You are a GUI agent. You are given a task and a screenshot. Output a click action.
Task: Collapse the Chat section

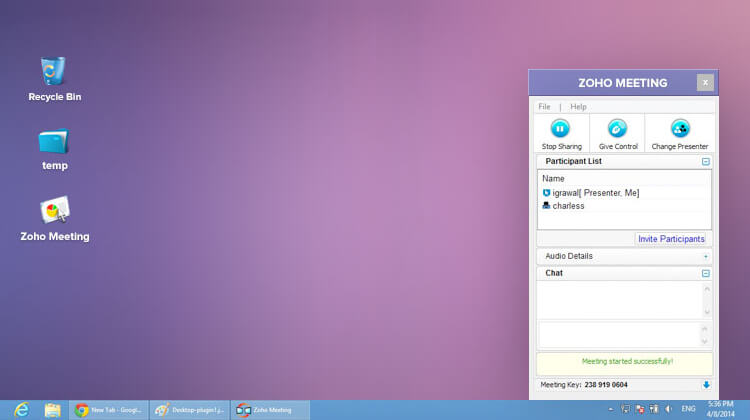(705, 273)
